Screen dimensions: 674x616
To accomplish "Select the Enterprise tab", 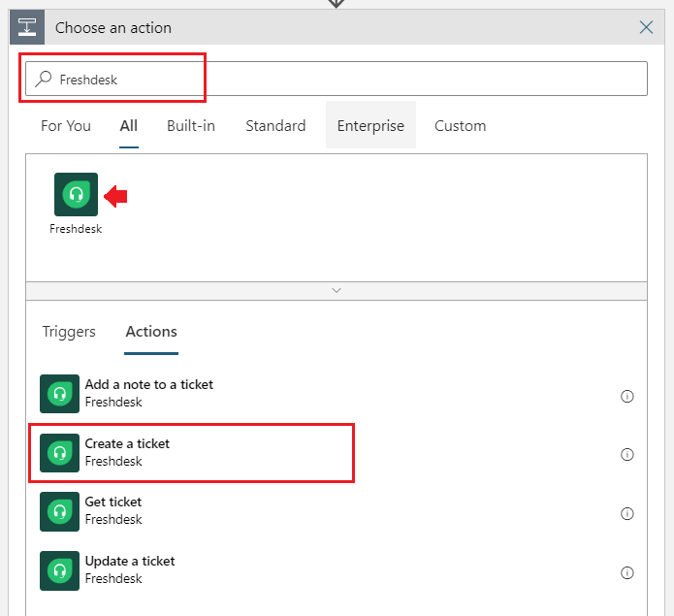I will click(x=370, y=125).
